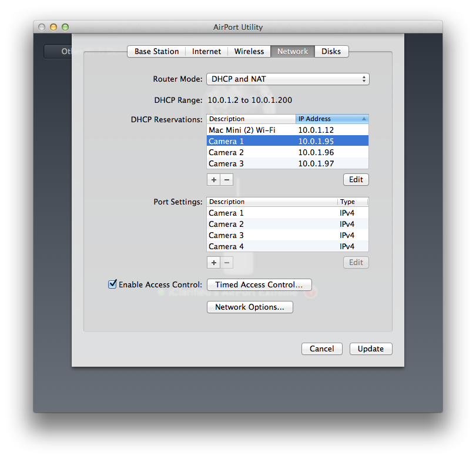Select Camera 2 in Port Settings

click(x=288, y=224)
